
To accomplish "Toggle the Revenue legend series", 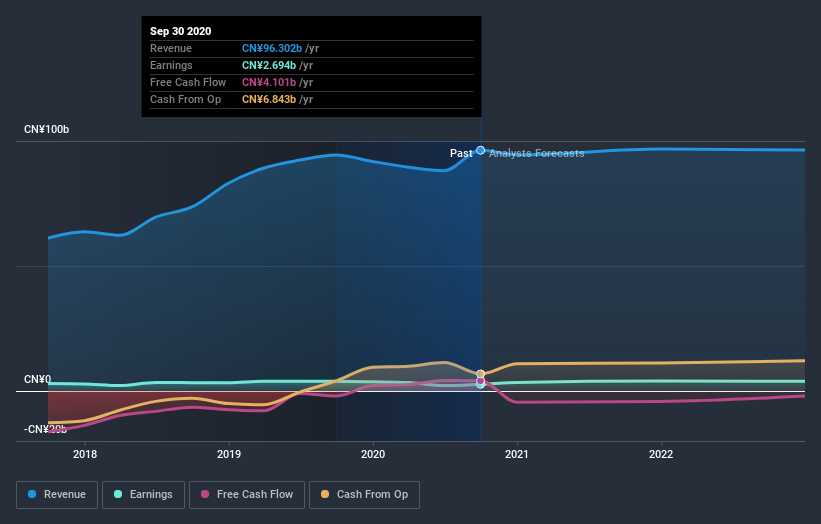I will click(x=57, y=495).
